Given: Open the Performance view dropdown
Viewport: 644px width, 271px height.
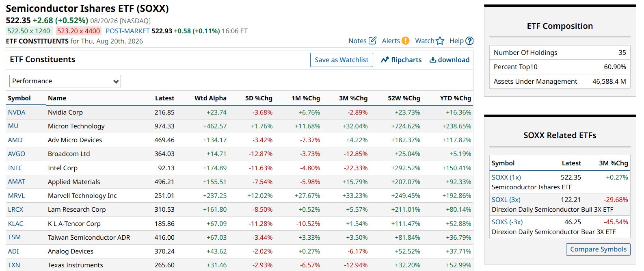Looking at the screenshot, I should tap(65, 81).
